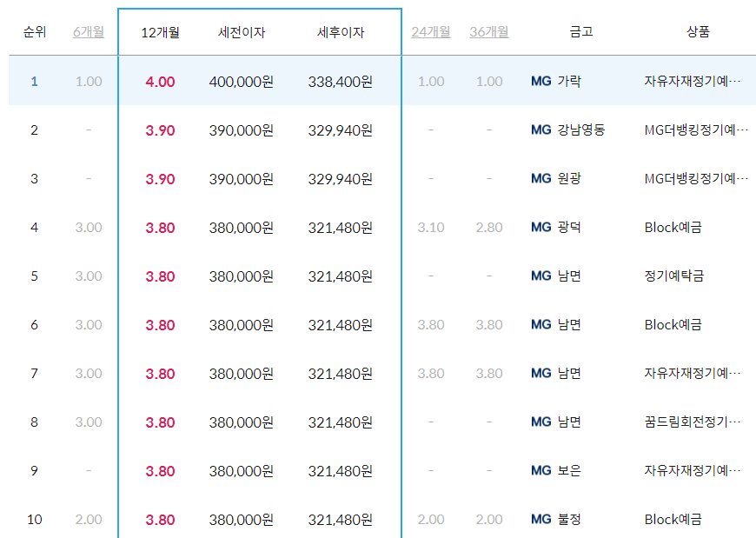
Task: Open MG 원광 branch entry
Action: click(x=556, y=178)
